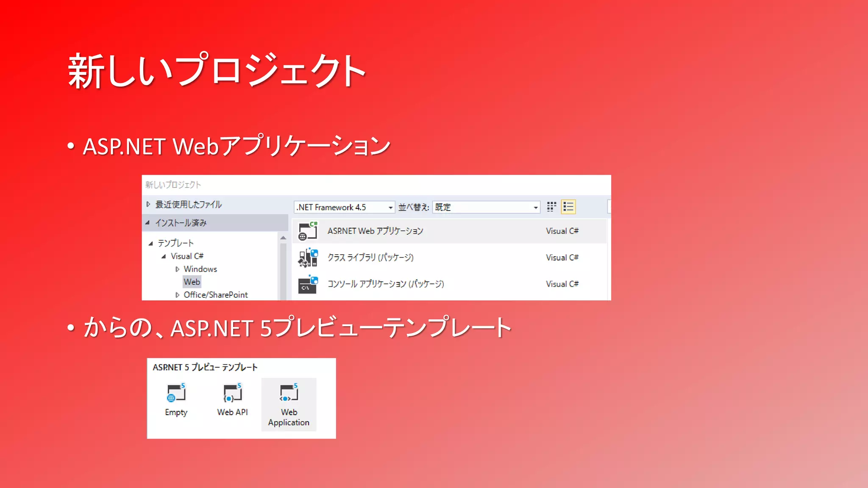Switch to medium icons list view
This screenshot has height=488, width=868.
pyautogui.click(x=568, y=207)
